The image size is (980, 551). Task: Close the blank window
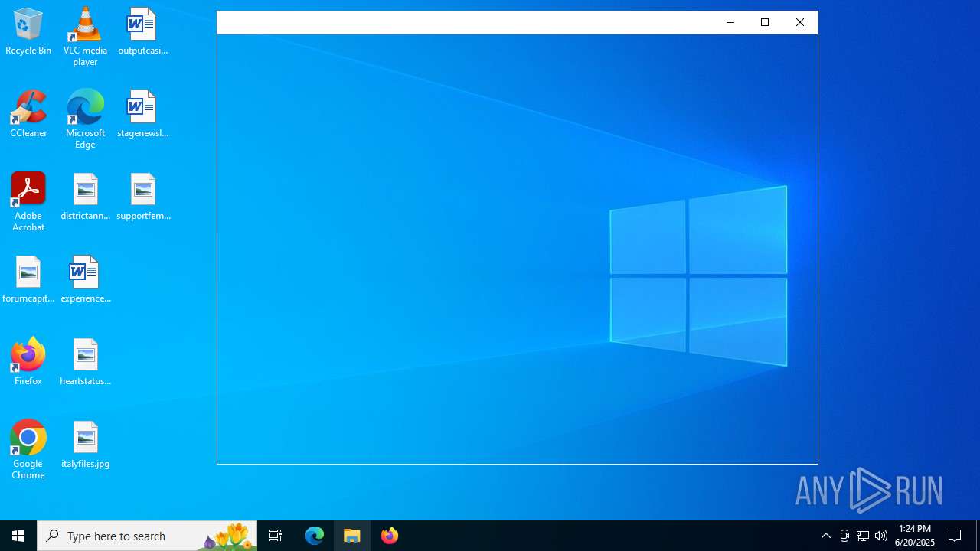800,22
